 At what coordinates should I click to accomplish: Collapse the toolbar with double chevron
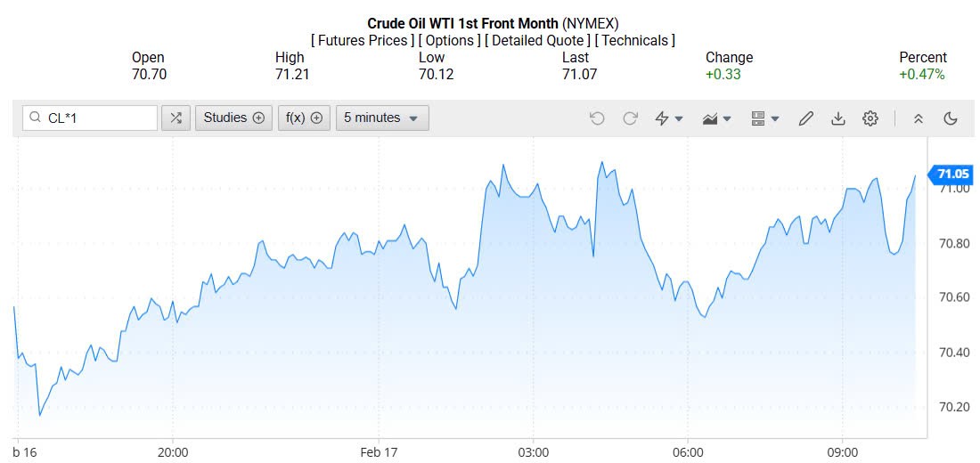[919, 118]
